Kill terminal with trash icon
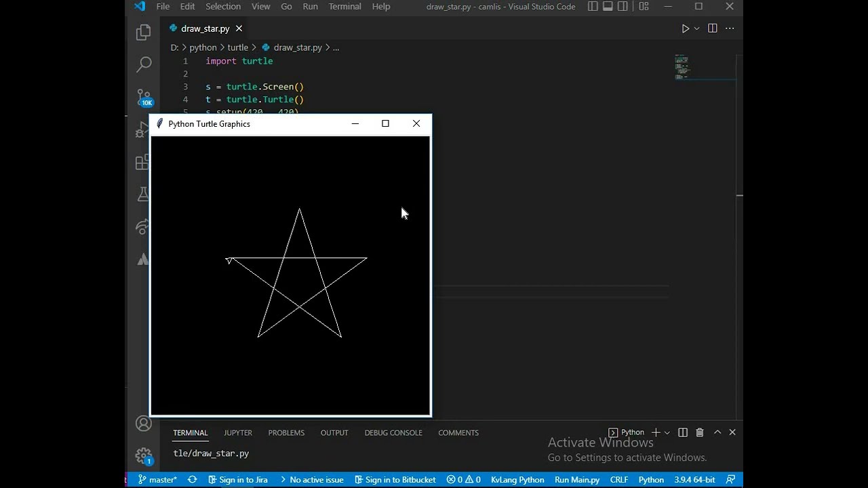The height and width of the screenshot is (488, 868). 700,432
